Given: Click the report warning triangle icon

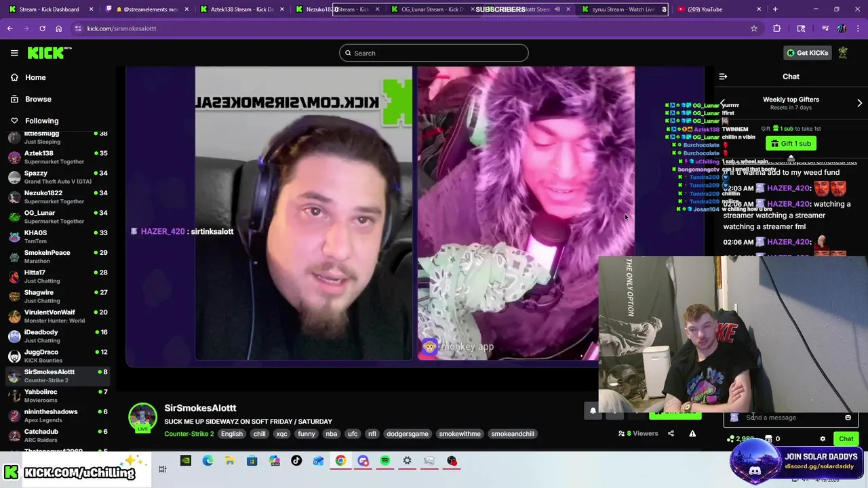Looking at the screenshot, I should pos(692,434).
